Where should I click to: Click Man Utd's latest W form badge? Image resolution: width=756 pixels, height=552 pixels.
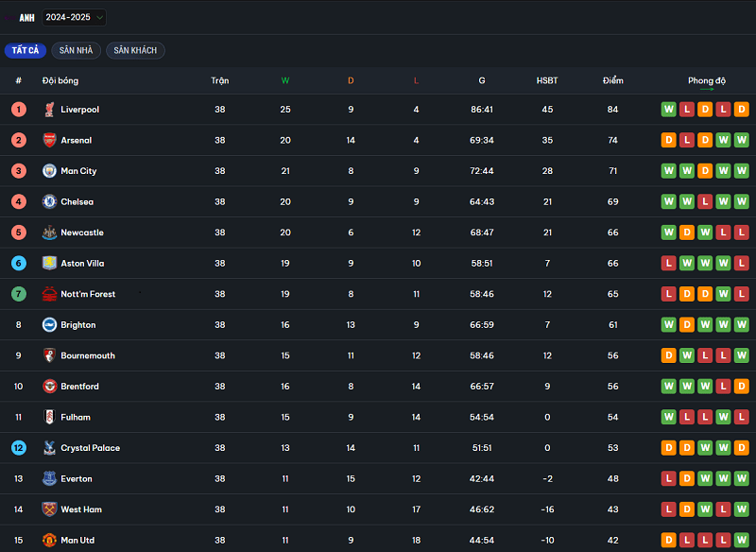(741, 540)
